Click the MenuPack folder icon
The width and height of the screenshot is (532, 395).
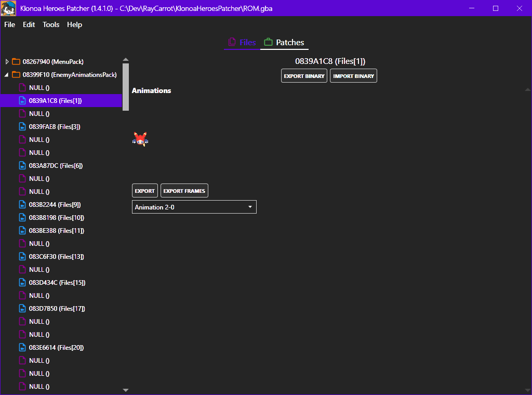tap(16, 62)
